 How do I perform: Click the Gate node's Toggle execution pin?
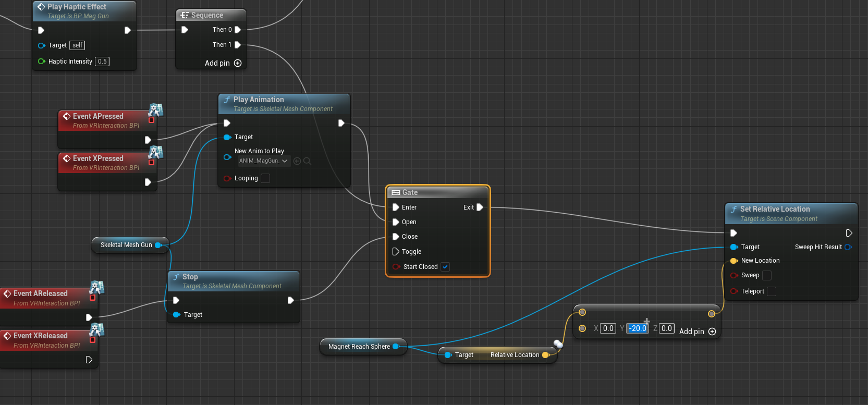pos(396,252)
